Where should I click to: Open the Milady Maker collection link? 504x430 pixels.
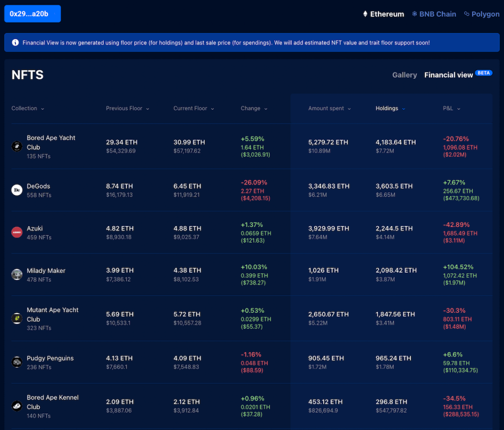pos(46,271)
